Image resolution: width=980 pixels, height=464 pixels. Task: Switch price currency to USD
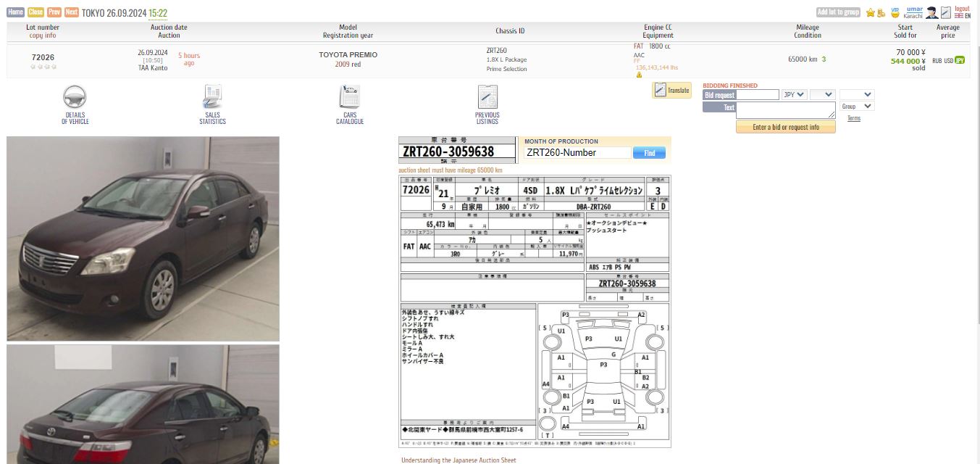[x=948, y=61]
